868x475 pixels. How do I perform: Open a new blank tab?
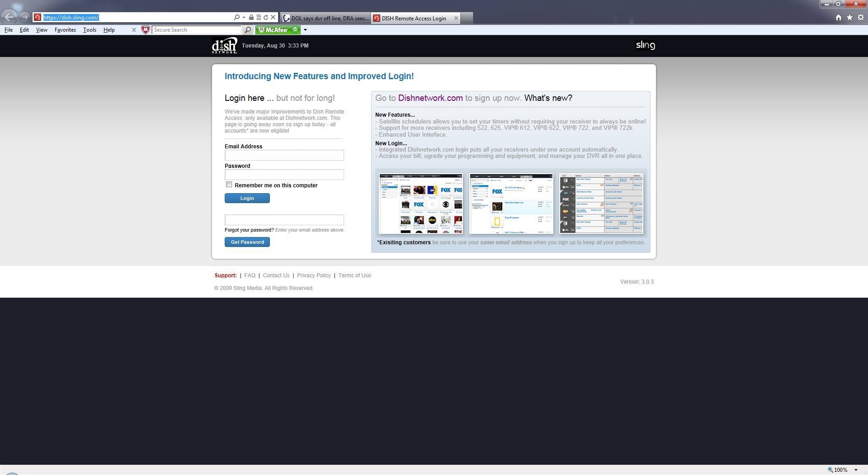467,19
